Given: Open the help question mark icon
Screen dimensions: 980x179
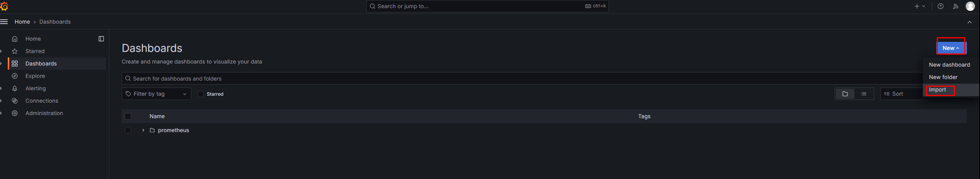Looking at the screenshot, I should pos(941,6).
